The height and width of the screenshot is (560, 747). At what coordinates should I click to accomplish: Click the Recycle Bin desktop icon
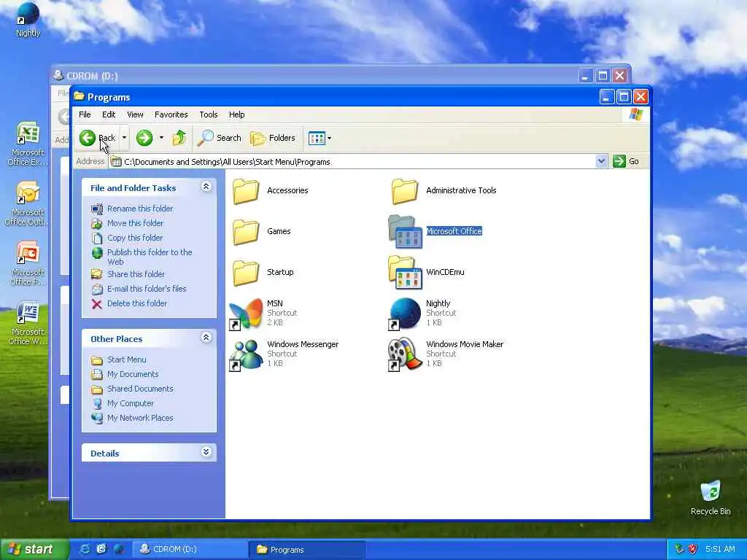click(711, 491)
